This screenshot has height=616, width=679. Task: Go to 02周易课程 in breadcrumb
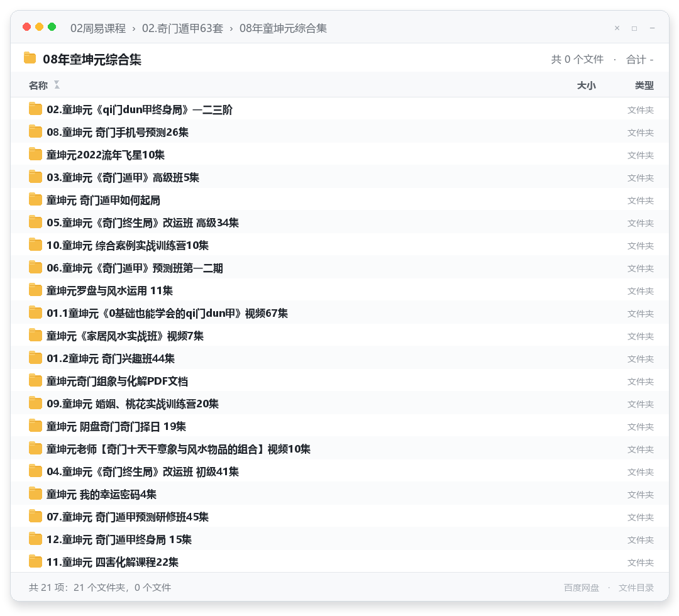[x=98, y=28]
